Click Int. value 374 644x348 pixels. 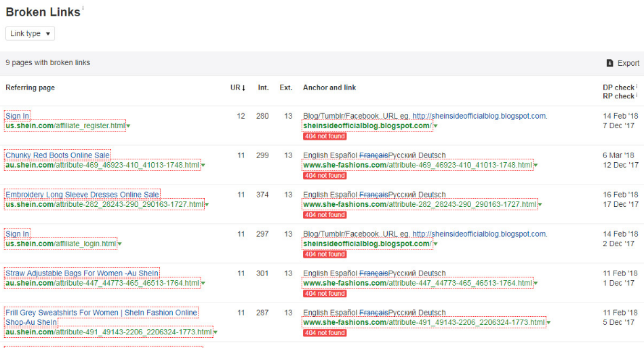pos(262,195)
